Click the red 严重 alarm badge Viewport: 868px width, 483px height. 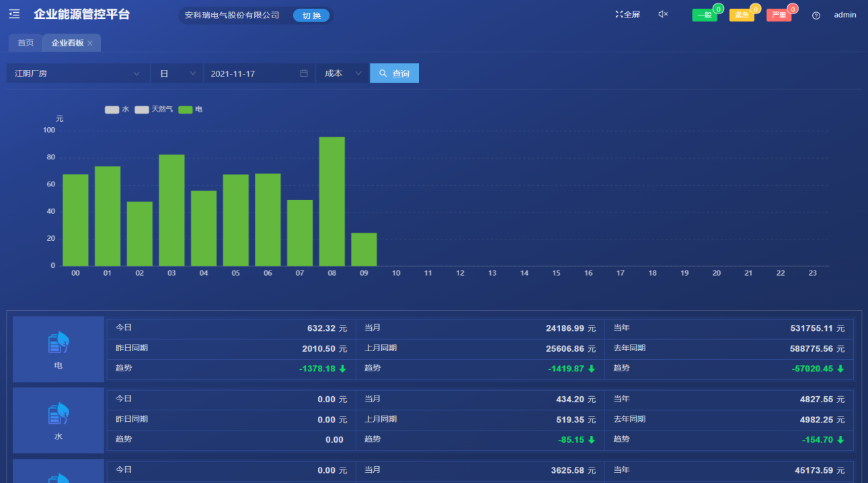pyautogui.click(x=779, y=13)
